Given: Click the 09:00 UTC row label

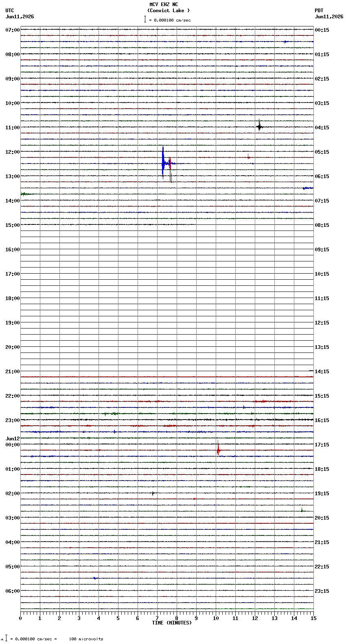Looking at the screenshot, I should 13,79.
